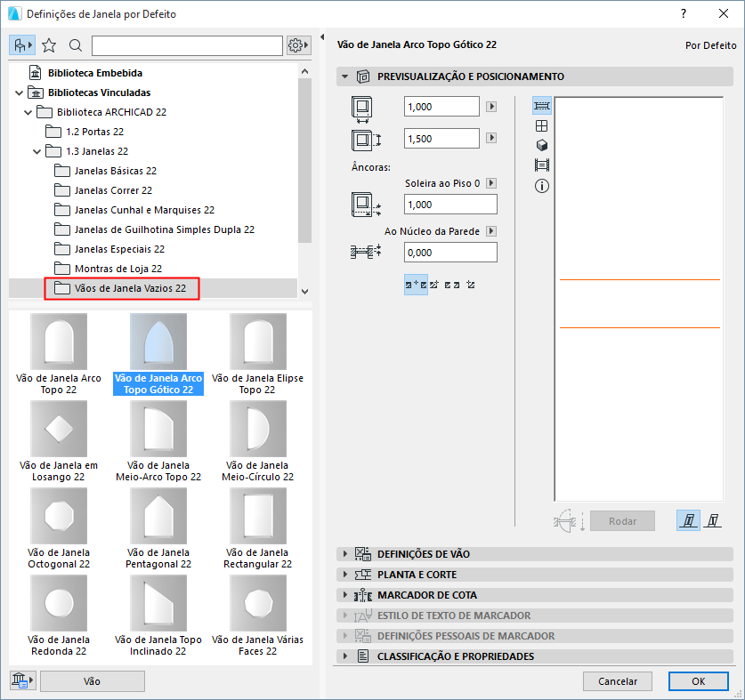Select the third reveal anchor option icon
Image resolution: width=745 pixels, height=700 pixels.
pos(452,285)
